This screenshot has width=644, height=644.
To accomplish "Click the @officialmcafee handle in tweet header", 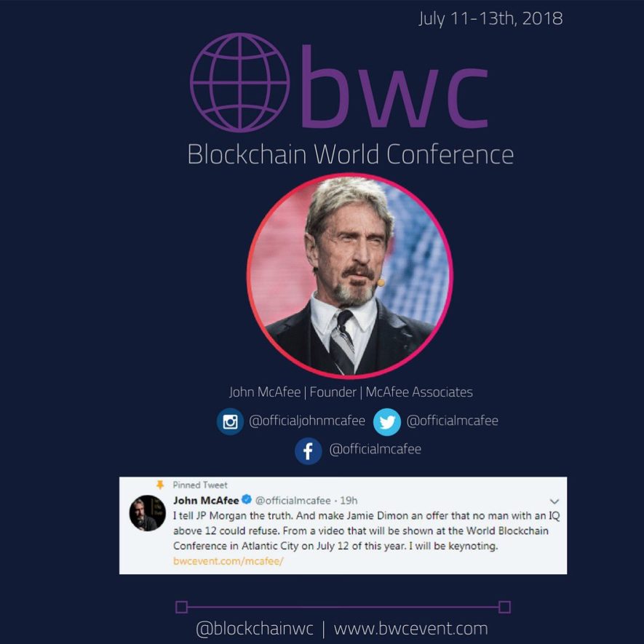I will (293, 500).
